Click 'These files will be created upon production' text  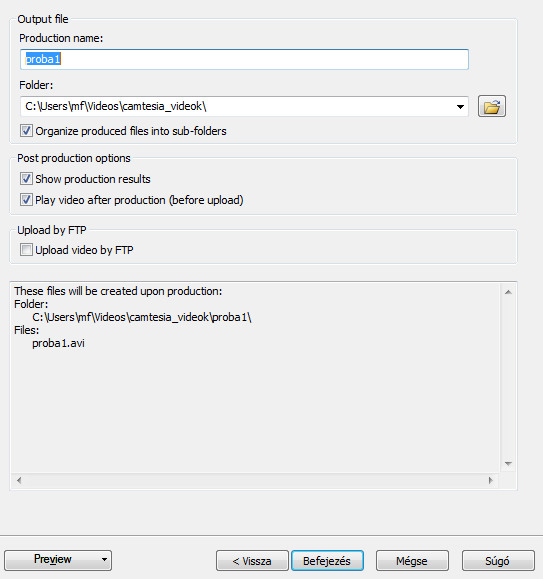(x=118, y=291)
